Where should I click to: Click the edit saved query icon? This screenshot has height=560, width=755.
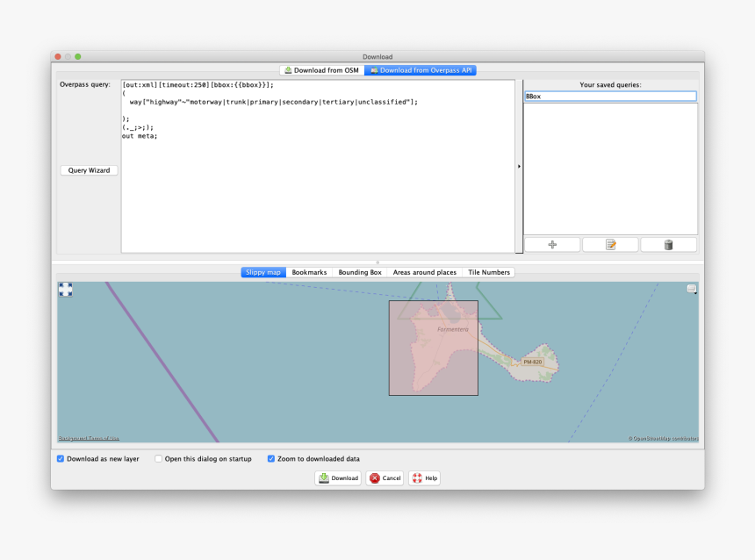[x=610, y=245]
